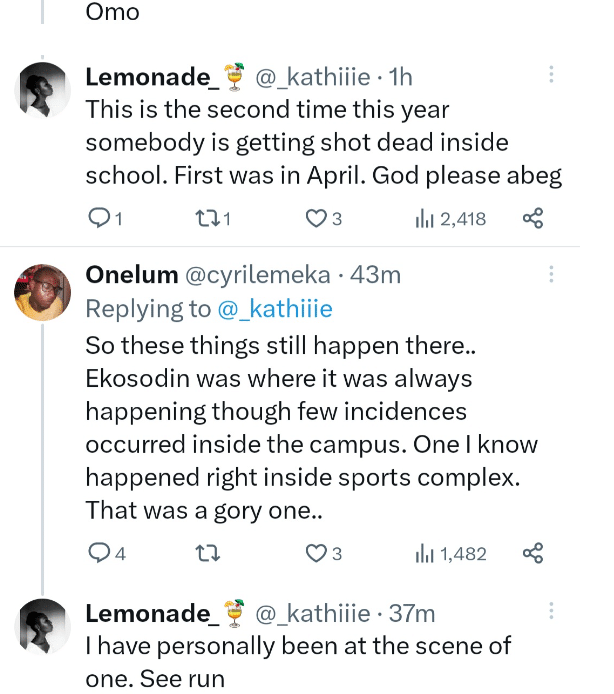
Task: Like Onelum's tweet about gory incident
Action: [x=316, y=552]
